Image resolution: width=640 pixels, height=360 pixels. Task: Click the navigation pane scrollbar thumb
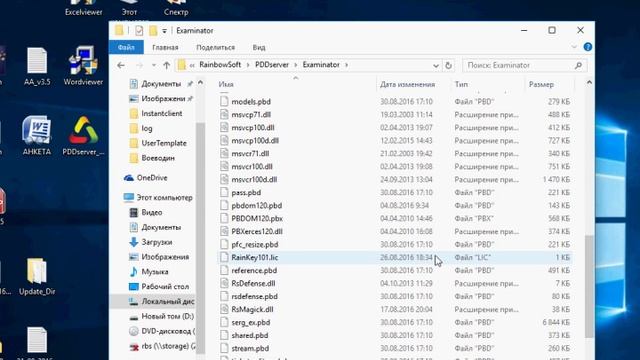pyautogui.click(x=200, y=239)
